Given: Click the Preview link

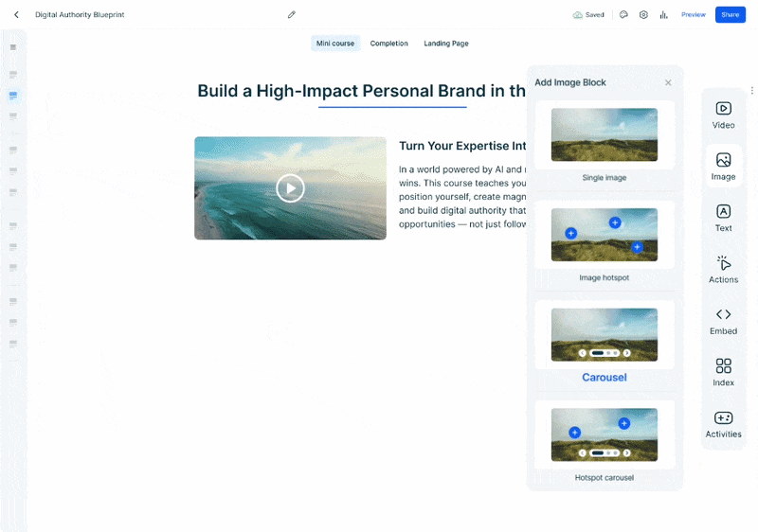Looking at the screenshot, I should [x=693, y=15].
